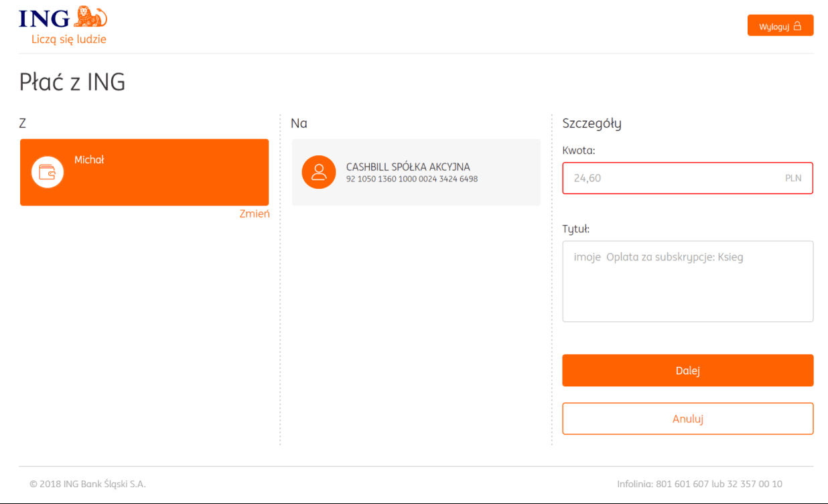Click the Kwota amount input field

(x=688, y=178)
